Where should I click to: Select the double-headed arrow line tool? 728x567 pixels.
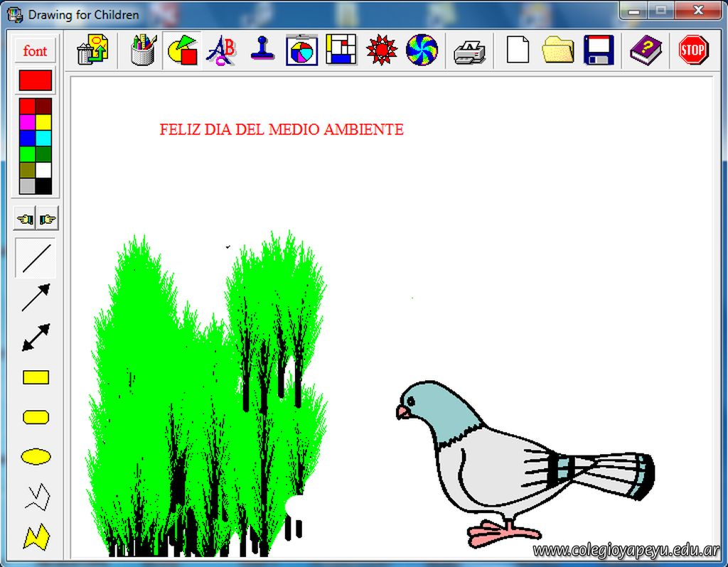coord(36,337)
